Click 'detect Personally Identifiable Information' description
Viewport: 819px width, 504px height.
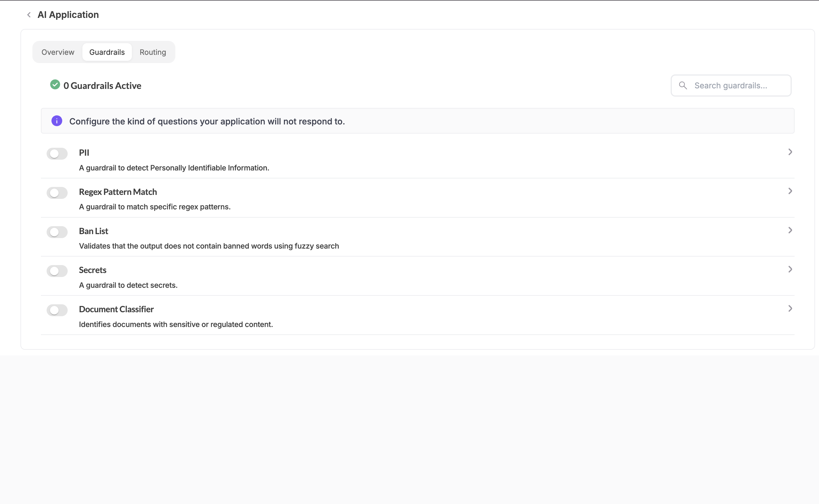[174, 168]
